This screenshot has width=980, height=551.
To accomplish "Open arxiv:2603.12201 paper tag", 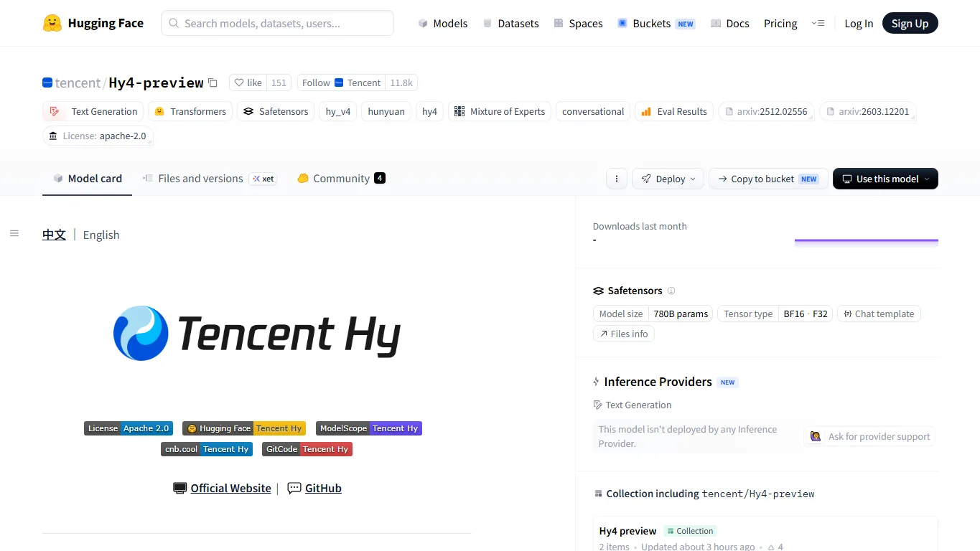I will 868,111.
